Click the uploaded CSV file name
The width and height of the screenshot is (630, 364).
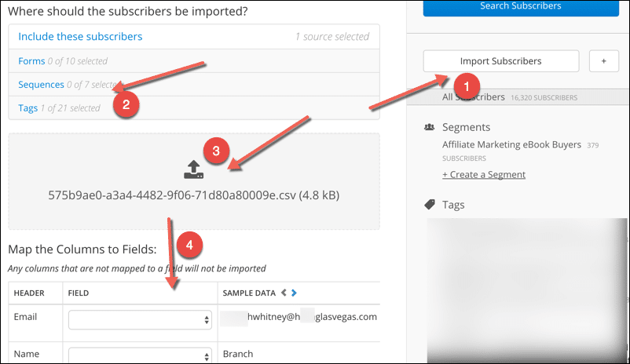(x=194, y=195)
